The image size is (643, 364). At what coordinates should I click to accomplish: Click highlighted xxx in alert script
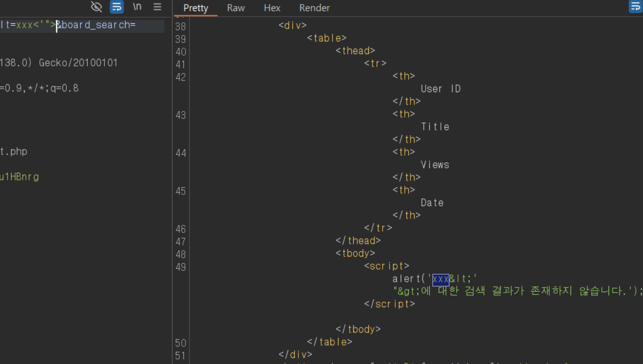click(440, 278)
